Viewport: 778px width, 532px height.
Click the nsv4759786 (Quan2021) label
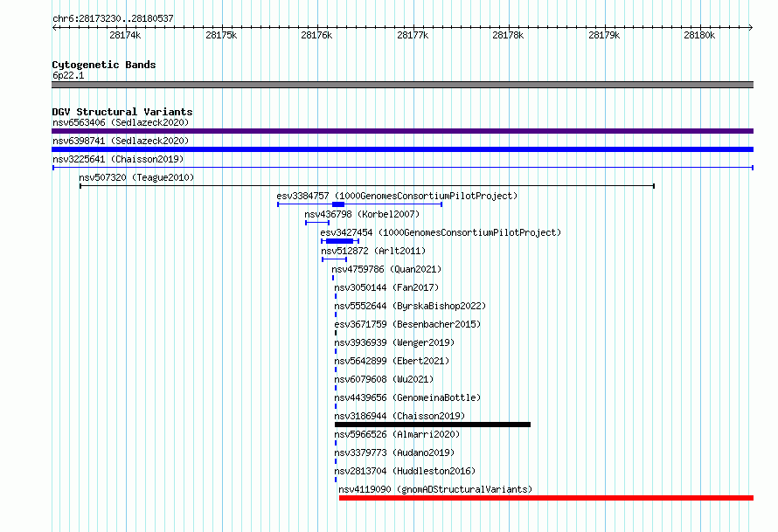[386, 269]
